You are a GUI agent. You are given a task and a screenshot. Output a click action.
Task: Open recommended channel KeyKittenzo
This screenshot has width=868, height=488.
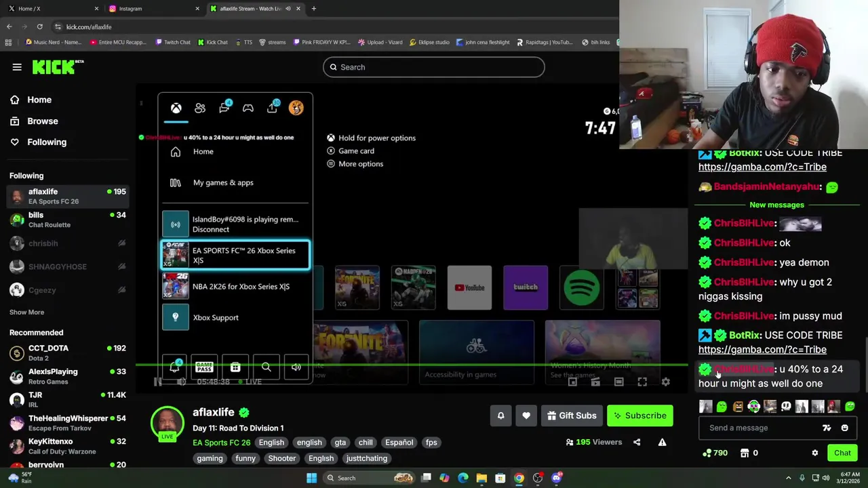click(x=68, y=446)
